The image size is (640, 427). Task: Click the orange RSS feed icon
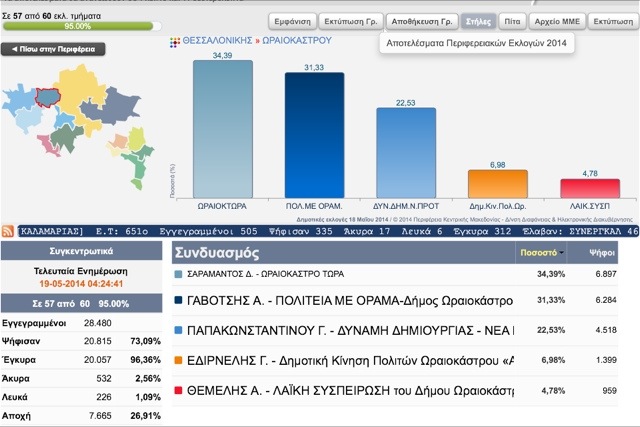tap(8, 231)
